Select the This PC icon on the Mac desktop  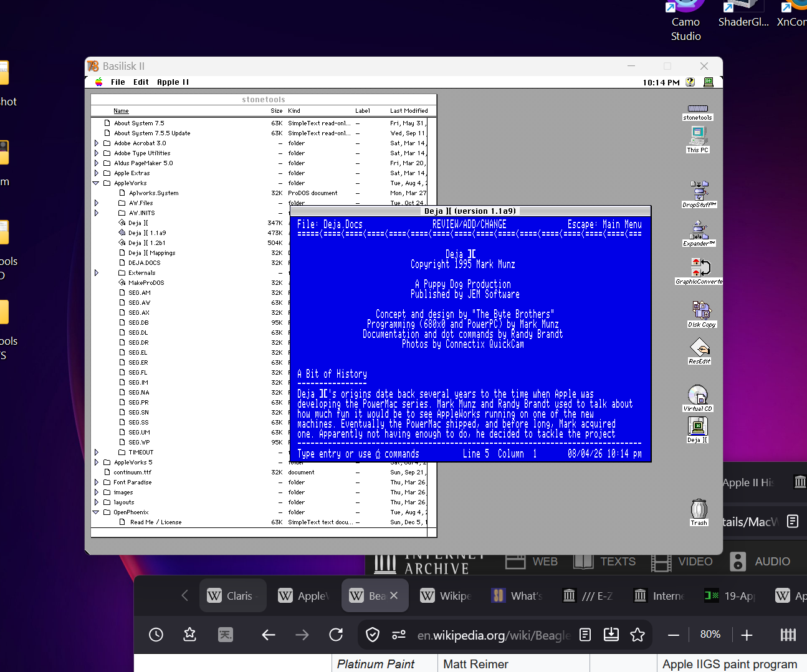[x=697, y=140]
